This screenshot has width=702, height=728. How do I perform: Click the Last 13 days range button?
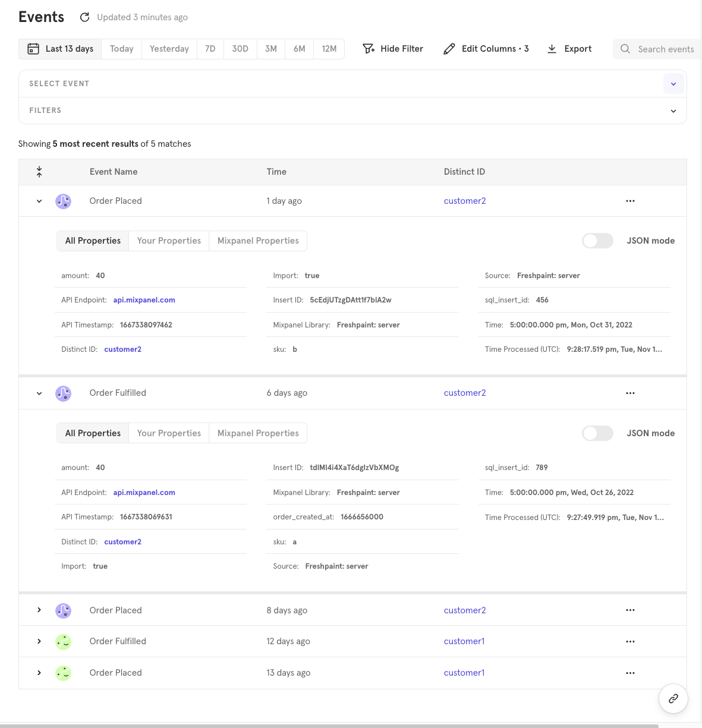pyautogui.click(x=61, y=49)
